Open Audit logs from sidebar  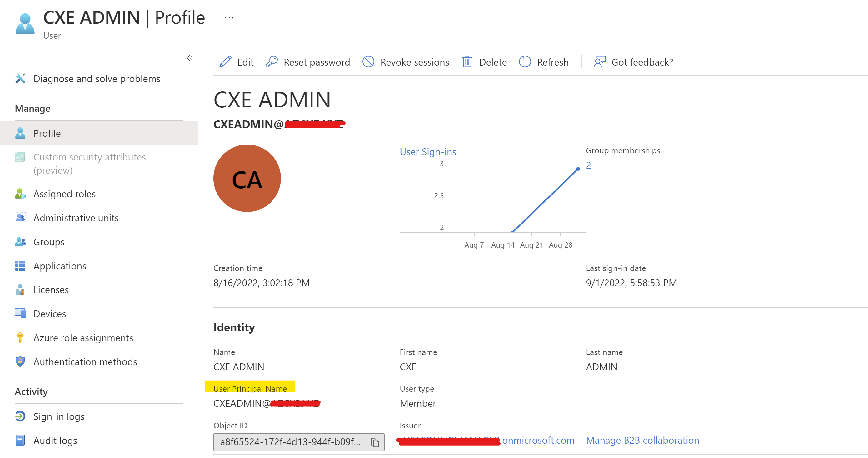55,440
